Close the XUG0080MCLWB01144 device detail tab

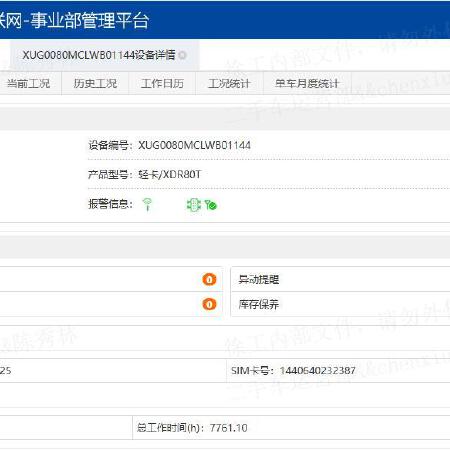(x=182, y=55)
